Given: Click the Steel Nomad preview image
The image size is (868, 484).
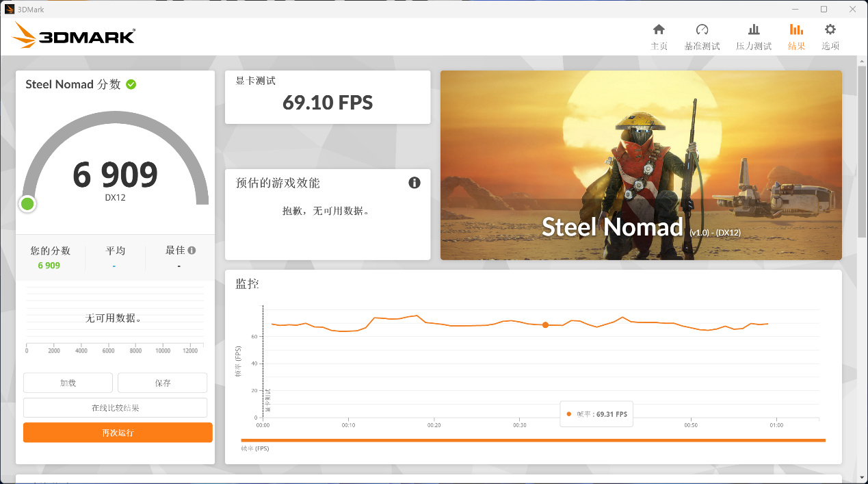Looking at the screenshot, I should click(x=641, y=165).
